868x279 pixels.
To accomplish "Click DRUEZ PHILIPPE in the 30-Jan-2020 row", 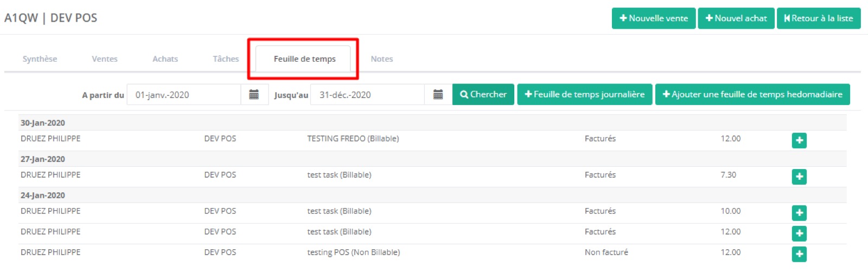I will click(x=50, y=139).
